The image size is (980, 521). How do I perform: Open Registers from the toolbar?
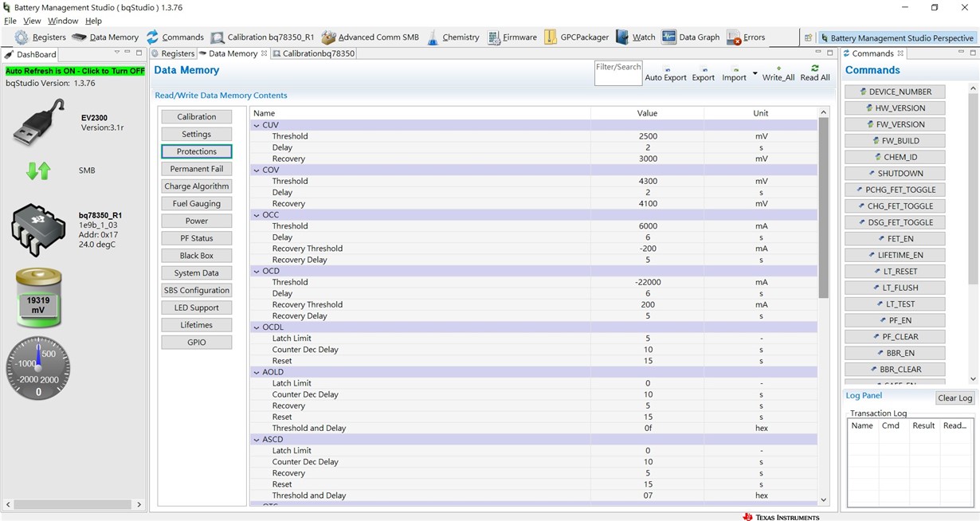tap(40, 37)
